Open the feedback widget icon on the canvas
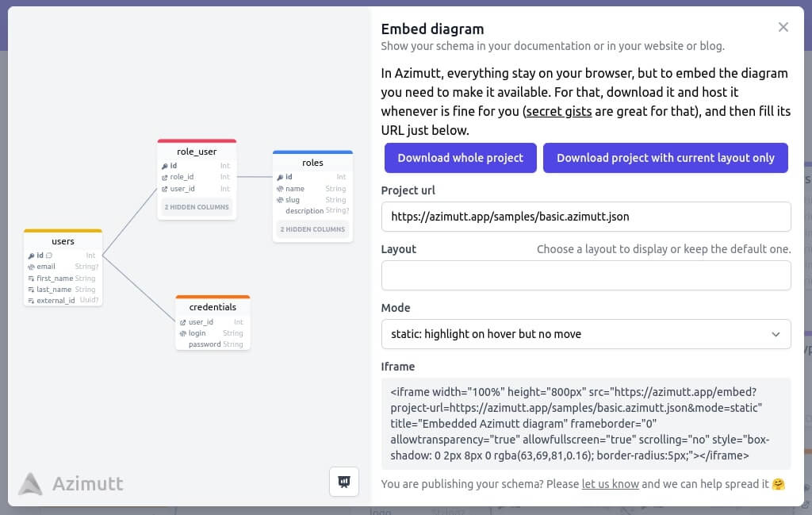Screen dimensions: 812x515 pos(343,481)
